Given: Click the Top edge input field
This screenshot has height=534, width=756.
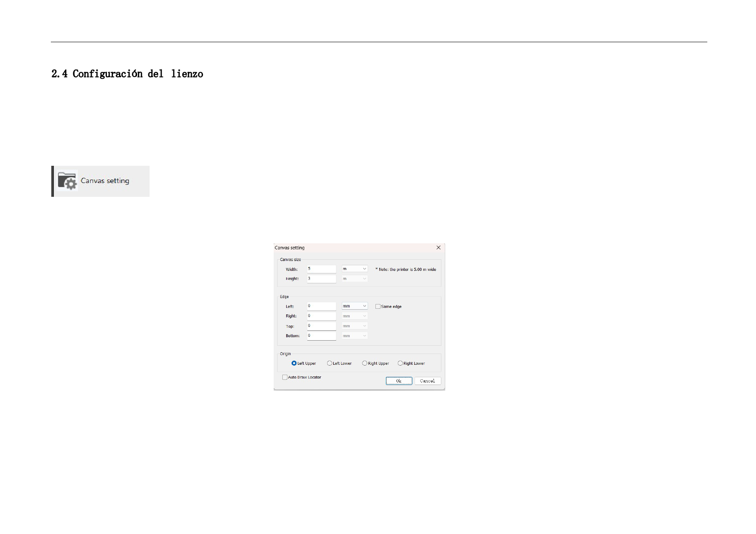Looking at the screenshot, I should coord(321,326).
